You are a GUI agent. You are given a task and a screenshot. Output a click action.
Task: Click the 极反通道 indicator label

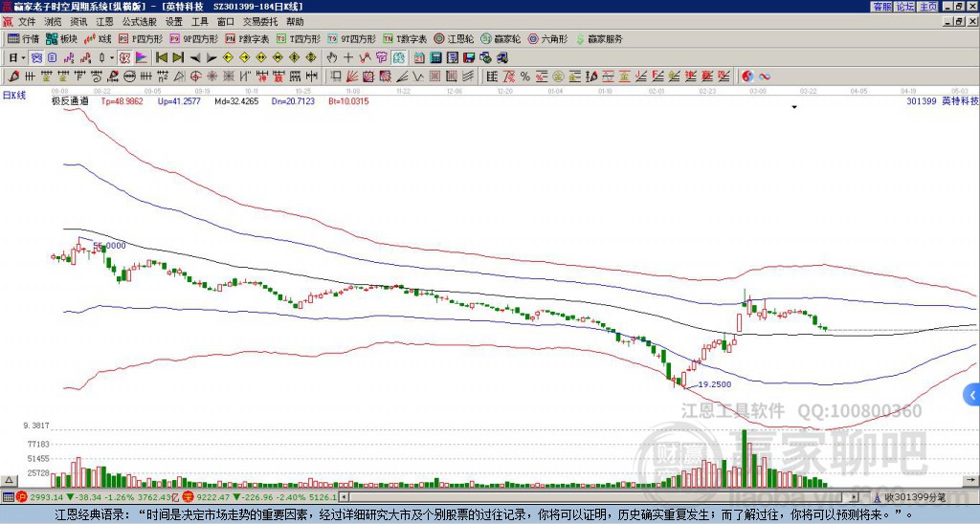tap(69, 100)
